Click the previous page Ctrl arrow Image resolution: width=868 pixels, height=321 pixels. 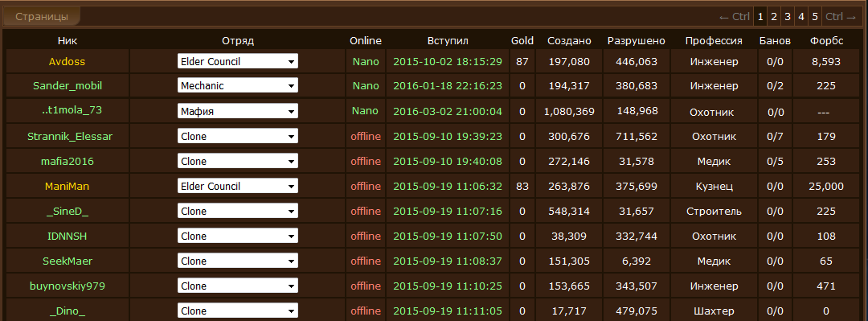(x=734, y=17)
